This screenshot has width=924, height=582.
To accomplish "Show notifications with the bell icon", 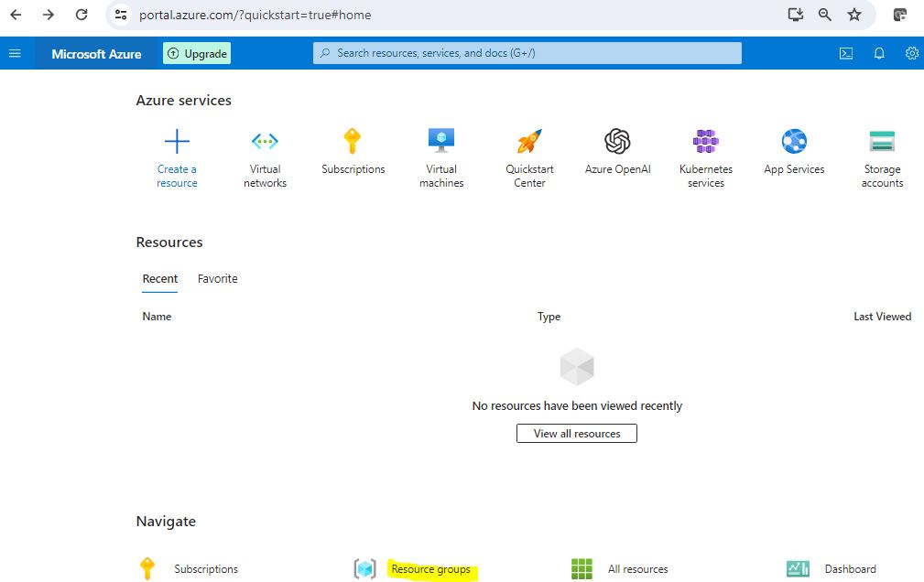I will point(879,53).
